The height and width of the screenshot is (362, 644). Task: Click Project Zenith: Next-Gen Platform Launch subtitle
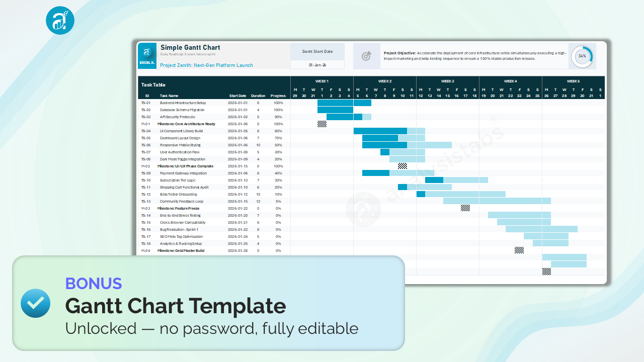(206, 65)
